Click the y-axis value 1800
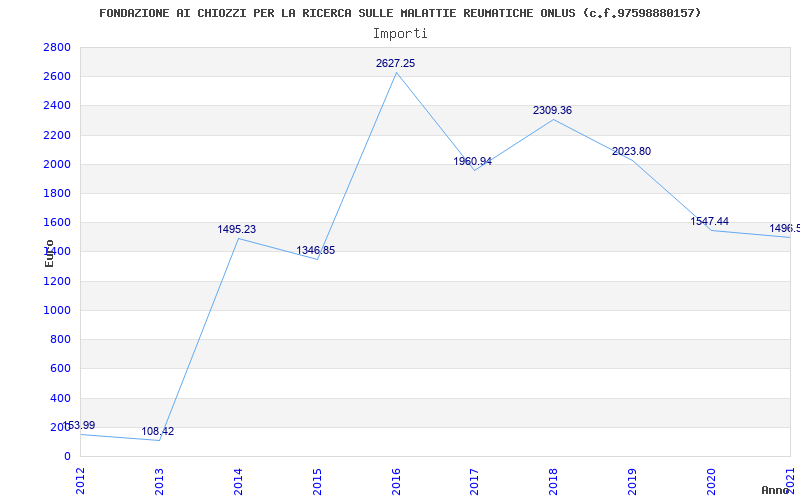The height and width of the screenshot is (500, 800). click(57, 193)
